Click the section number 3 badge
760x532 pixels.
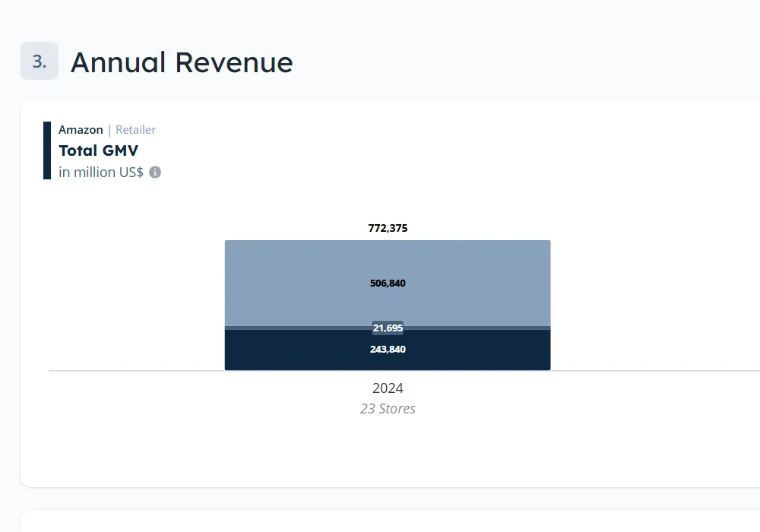point(40,62)
